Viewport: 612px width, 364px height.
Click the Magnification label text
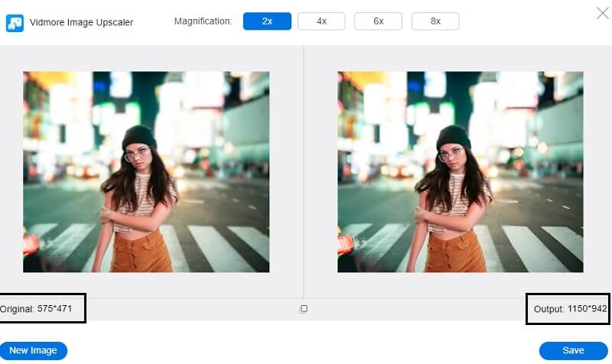click(203, 21)
